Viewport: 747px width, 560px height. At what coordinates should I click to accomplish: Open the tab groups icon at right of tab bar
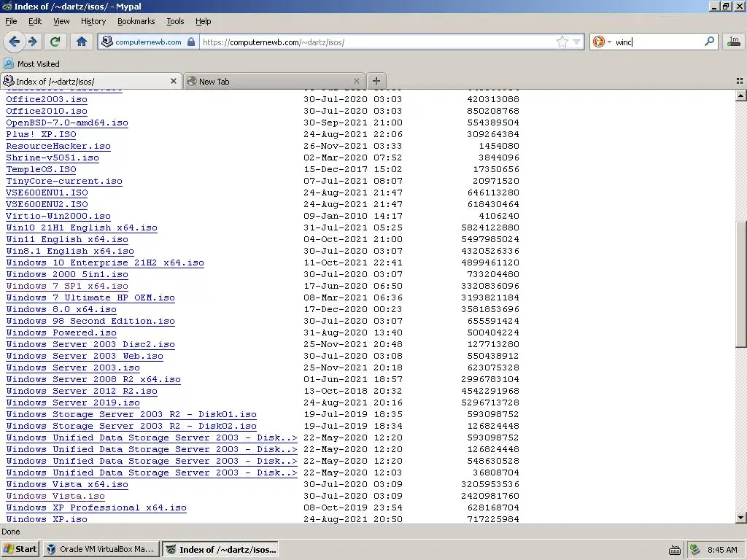click(x=740, y=81)
